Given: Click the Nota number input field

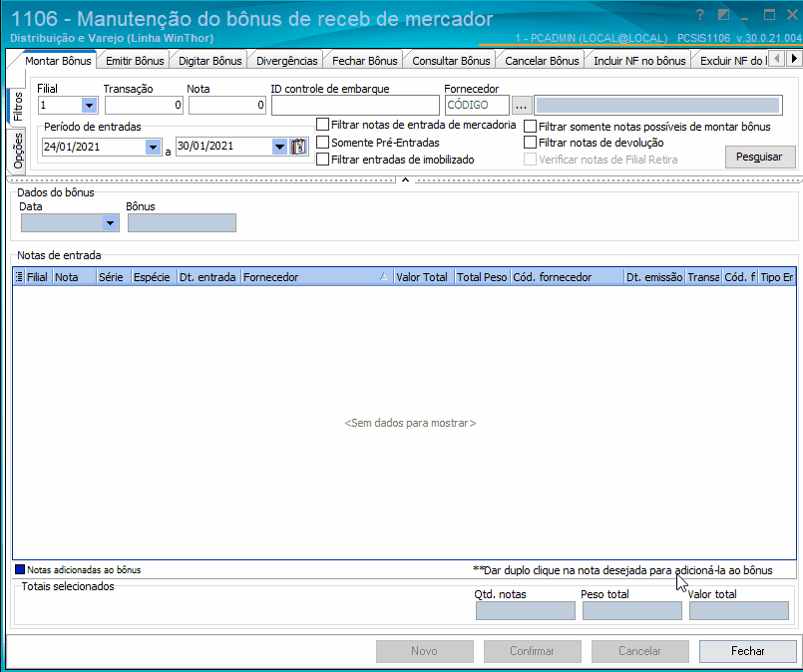Looking at the screenshot, I should pos(227,106).
